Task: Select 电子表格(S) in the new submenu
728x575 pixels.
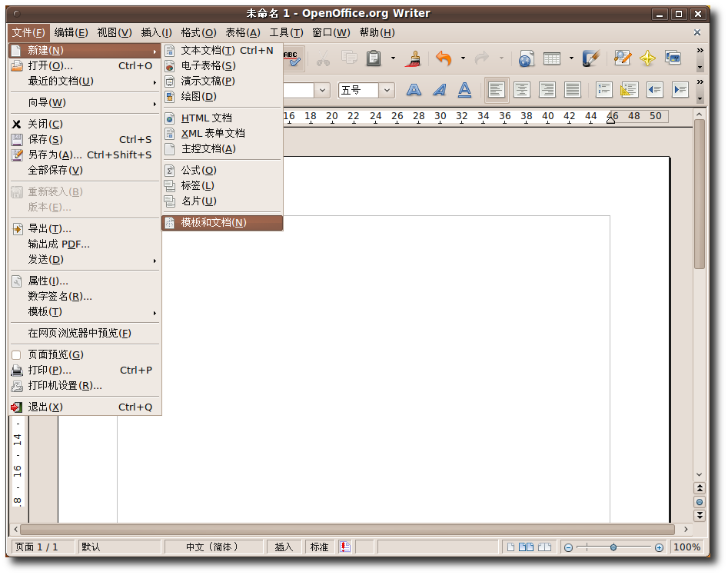Action: (x=208, y=65)
